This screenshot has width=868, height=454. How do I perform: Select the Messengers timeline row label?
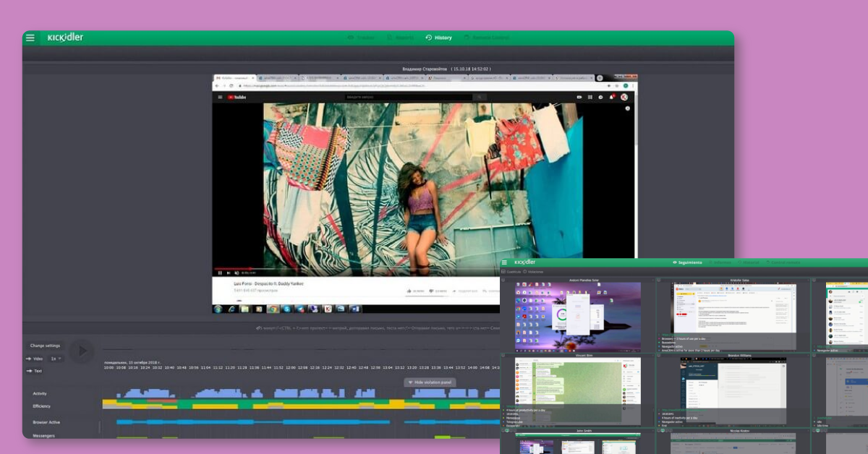(43, 435)
